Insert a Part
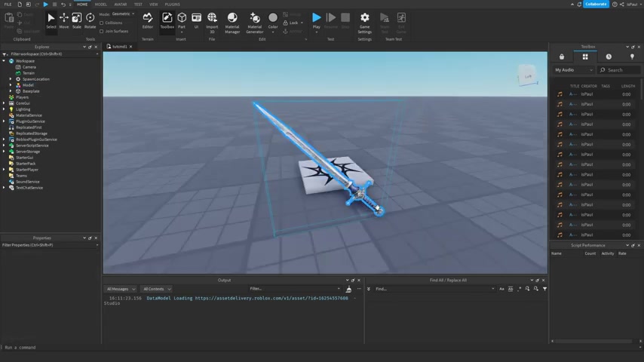 182,20
